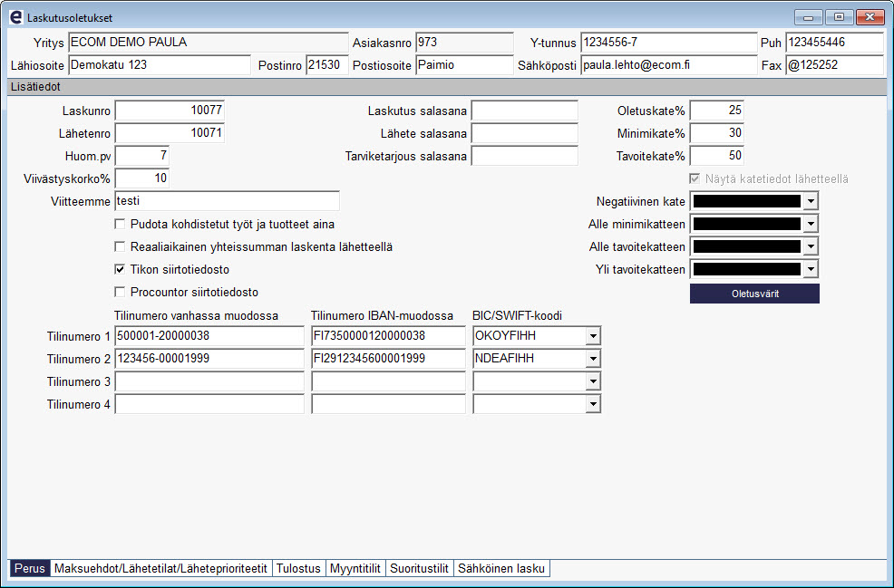
Task: Click the Fax field @125252
Action: pos(835,65)
